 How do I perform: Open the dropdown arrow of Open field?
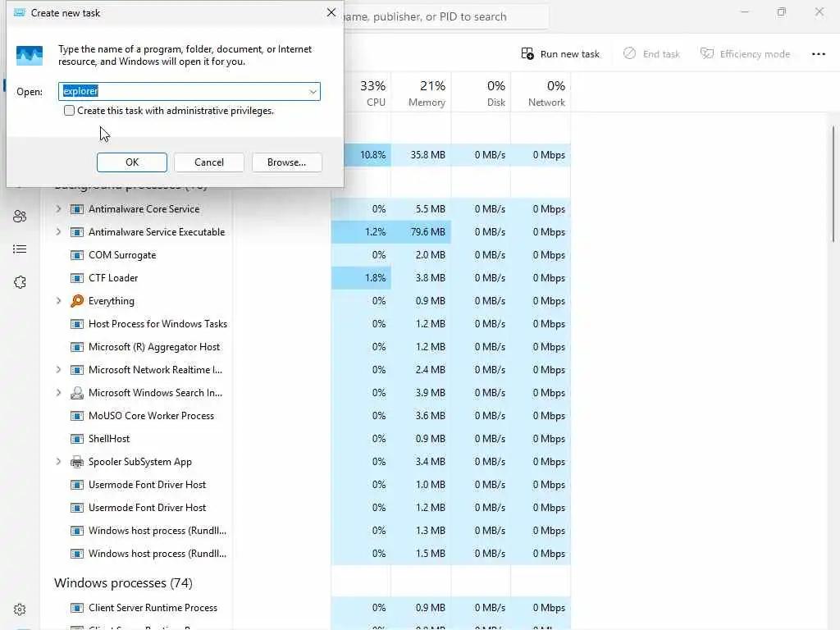pos(313,92)
